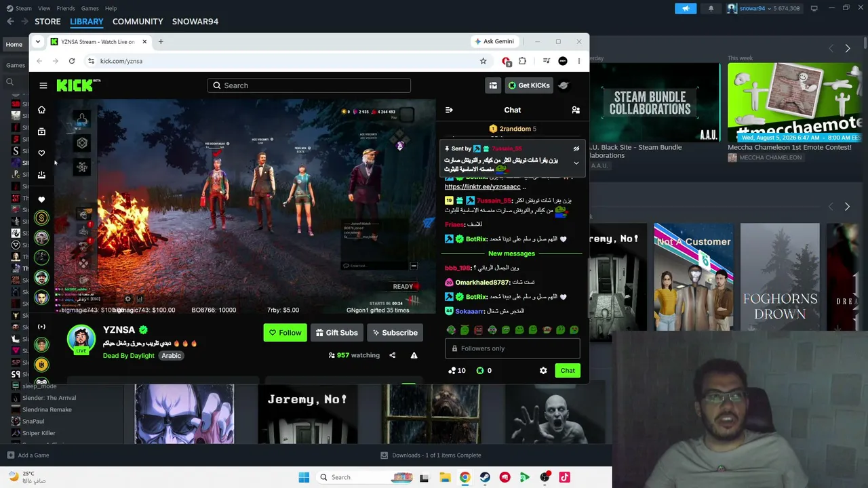Open the chat users list icon
Viewport: 868px width, 488px height.
[576, 110]
